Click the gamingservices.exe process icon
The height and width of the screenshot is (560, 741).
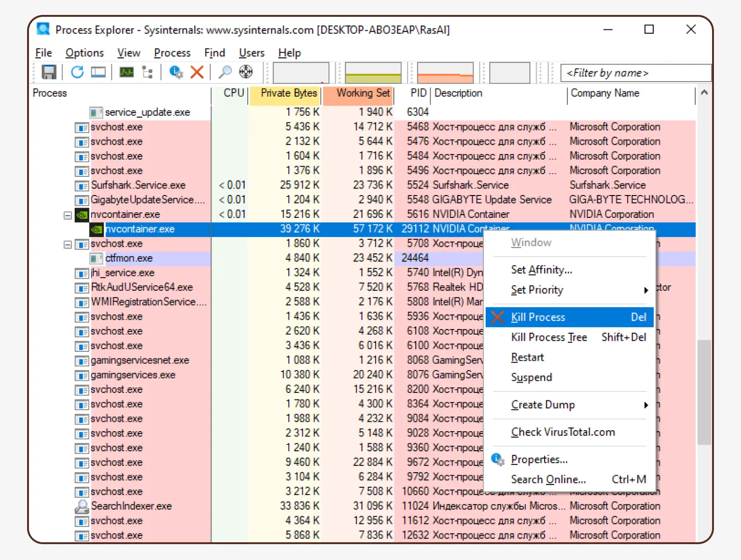pos(82,376)
